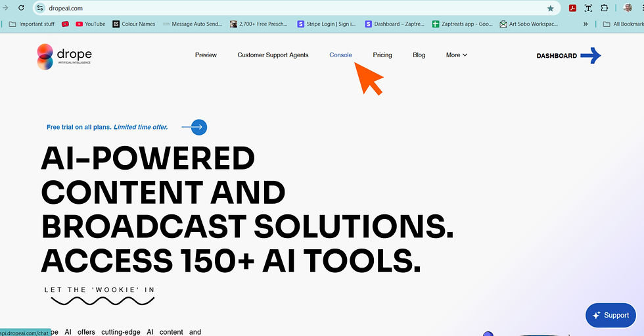
Task: Click the drope logo
Action: (x=64, y=57)
